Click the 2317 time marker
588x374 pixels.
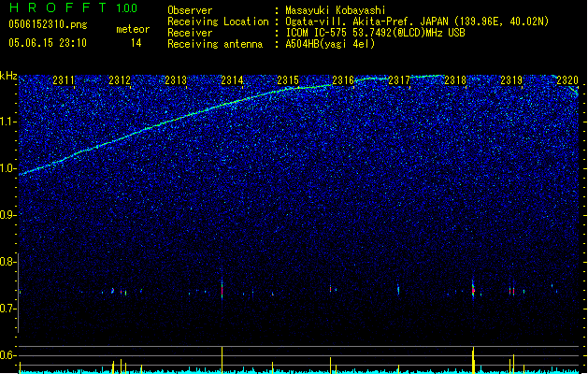coord(399,79)
